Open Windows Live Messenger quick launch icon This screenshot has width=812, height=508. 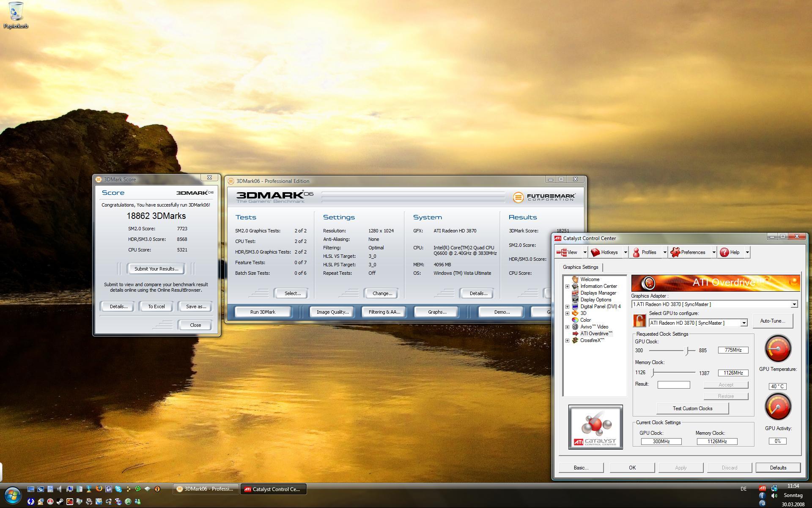pyautogui.click(x=138, y=502)
